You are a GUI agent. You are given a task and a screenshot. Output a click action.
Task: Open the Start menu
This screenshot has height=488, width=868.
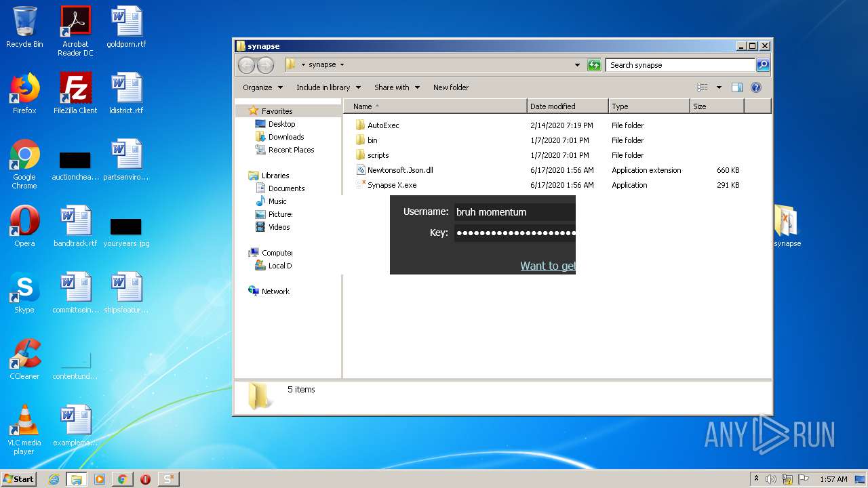coord(19,479)
